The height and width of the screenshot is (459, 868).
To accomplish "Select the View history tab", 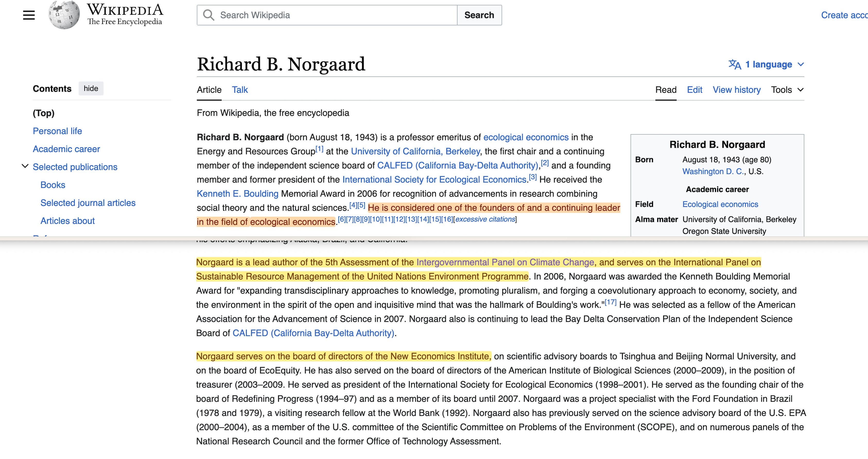I will pyautogui.click(x=736, y=90).
